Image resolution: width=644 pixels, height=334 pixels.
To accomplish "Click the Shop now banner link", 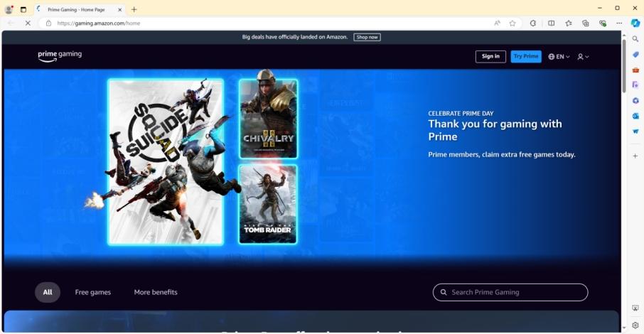I will click(367, 37).
